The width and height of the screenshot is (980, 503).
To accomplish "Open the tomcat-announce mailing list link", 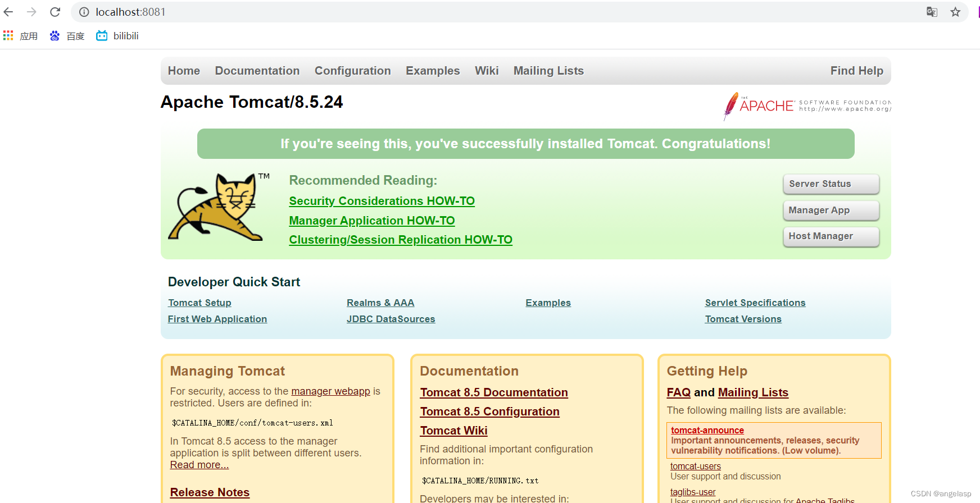I will coord(707,430).
